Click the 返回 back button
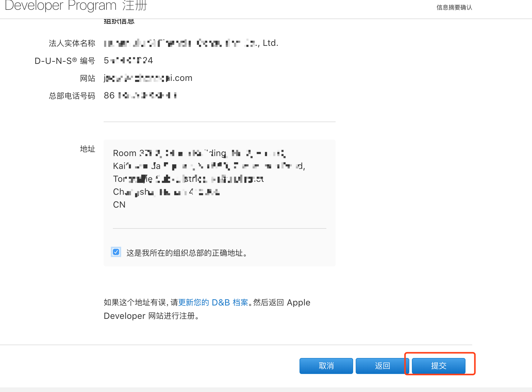This screenshot has height=392, width=532. [x=382, y=365]
